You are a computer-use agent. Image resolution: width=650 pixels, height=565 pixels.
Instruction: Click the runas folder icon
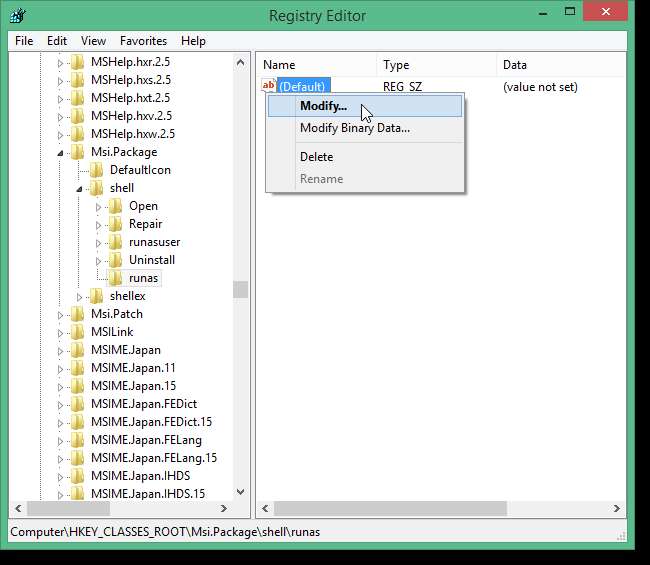115,278
